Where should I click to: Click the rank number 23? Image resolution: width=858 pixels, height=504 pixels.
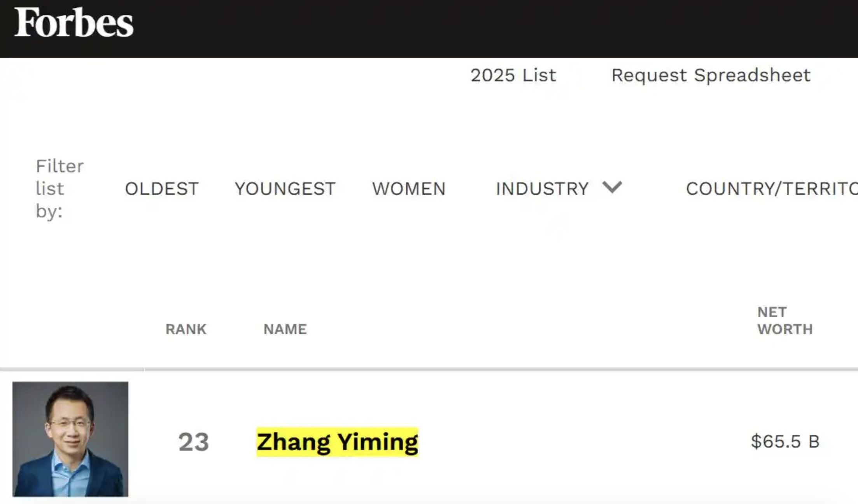194,442
